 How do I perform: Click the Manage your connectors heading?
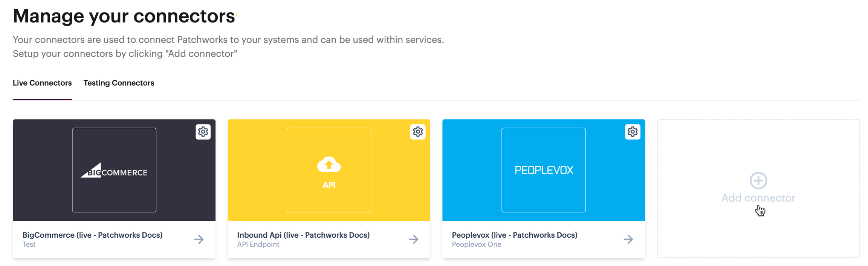pos(124,16)
